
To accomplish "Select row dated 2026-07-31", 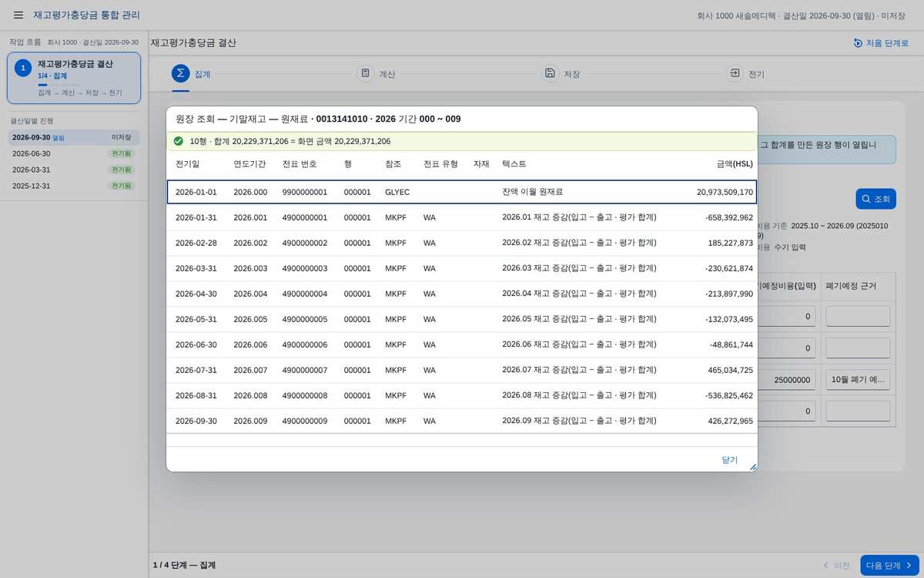I will coord(462,370).
